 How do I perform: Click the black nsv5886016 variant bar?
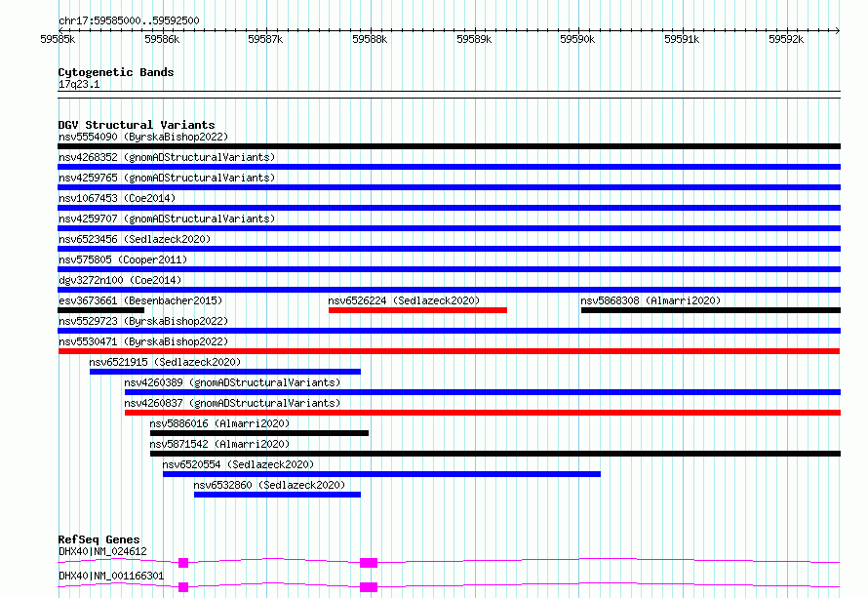click(259, 433)
